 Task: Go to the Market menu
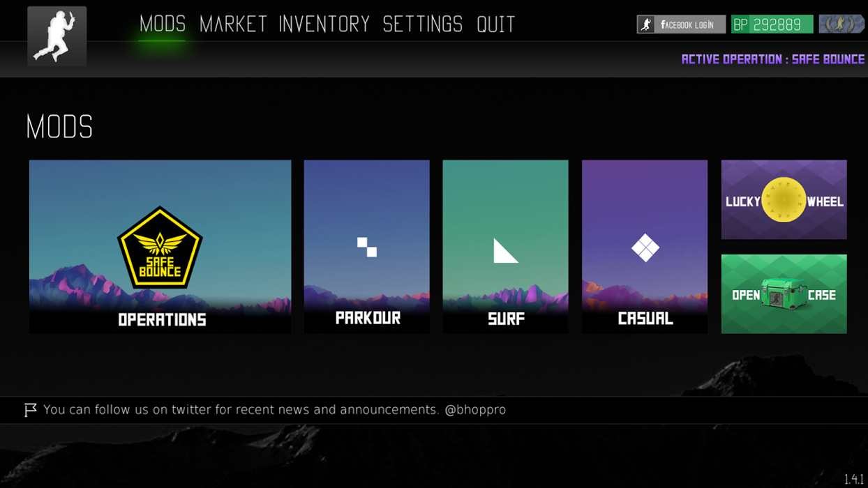click(233, 24)
